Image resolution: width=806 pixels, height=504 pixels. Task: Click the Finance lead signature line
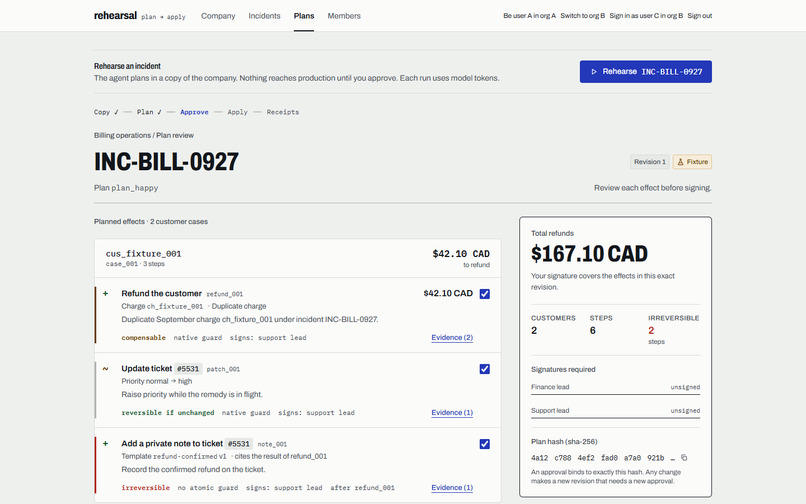(x=615, y=387)
